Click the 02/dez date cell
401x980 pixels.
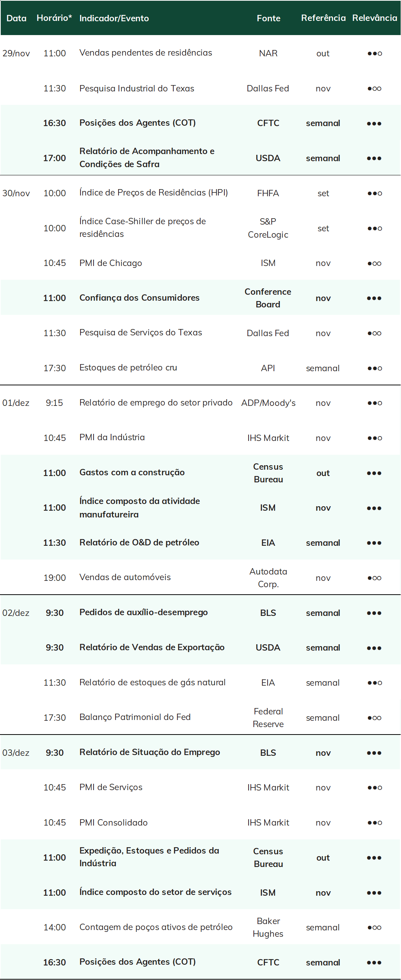(x=16, y=613)
